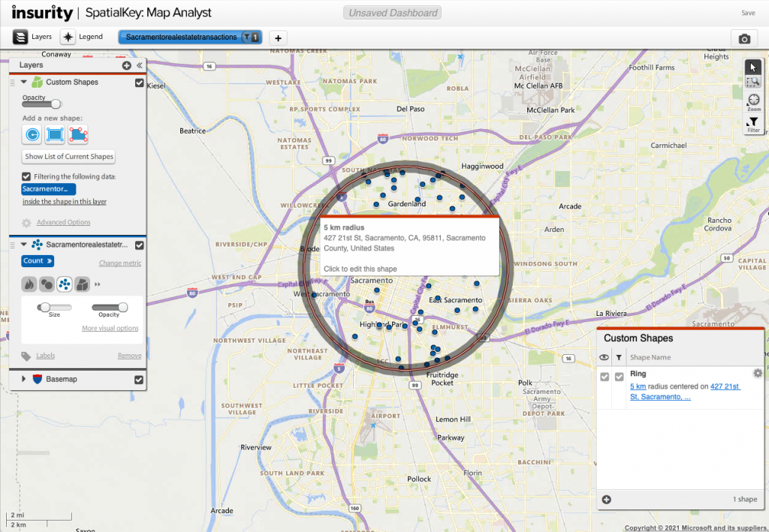Open Advanced Options link
The image size is (769, 532).
click(63, 222)
